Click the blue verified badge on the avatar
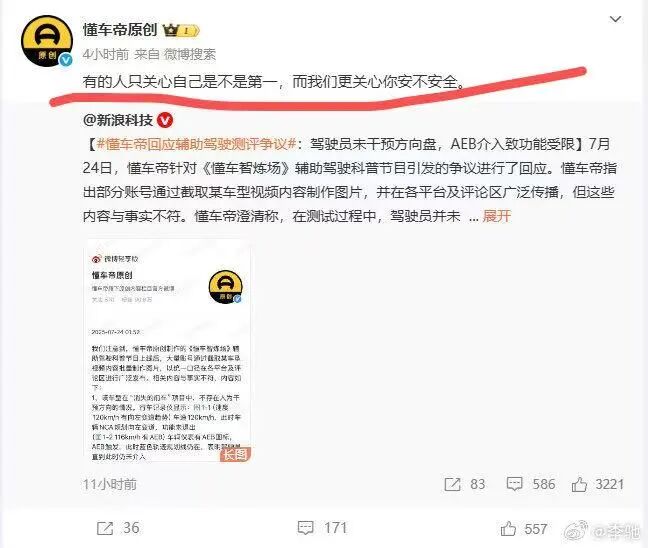Viewport: 648px width, 548px height. point(65,60)
